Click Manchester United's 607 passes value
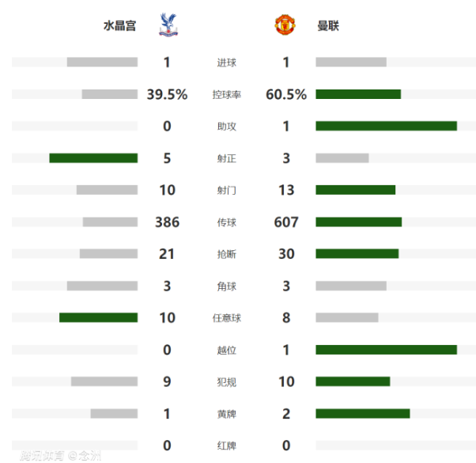 (285, 222)
